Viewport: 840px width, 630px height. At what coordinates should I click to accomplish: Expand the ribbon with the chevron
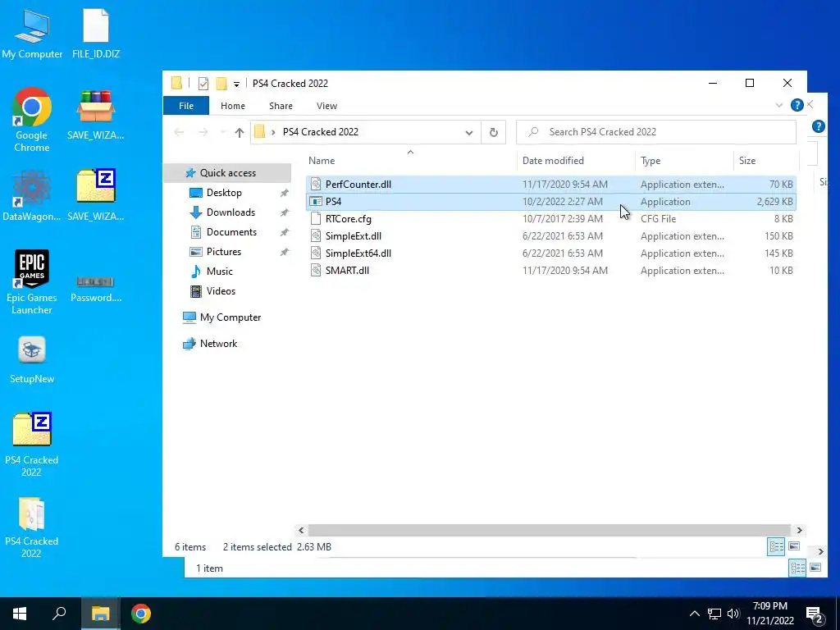(x=779, y=106)
